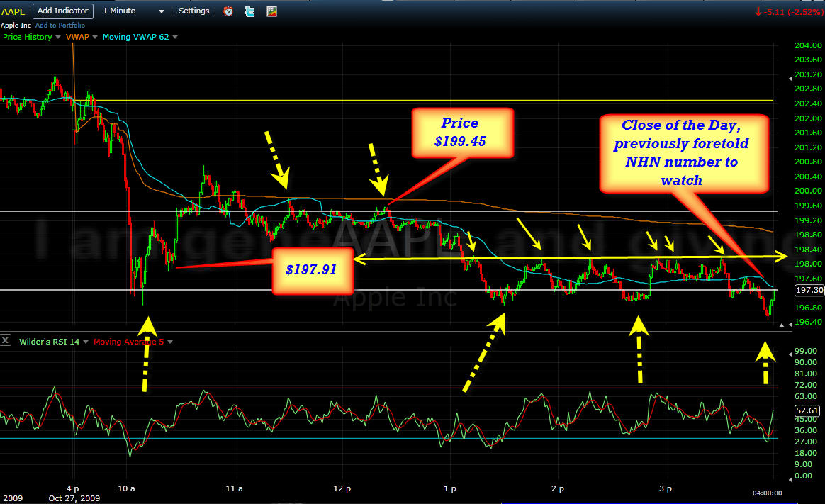Image resolution: width=825 pixels, height=504 pixels.
Task: Click the Add Indicator button
Action: click(62, 11)
